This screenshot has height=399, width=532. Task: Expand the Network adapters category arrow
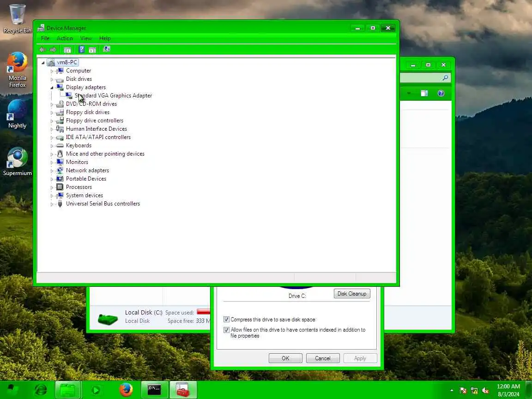(x=52, y=171)
